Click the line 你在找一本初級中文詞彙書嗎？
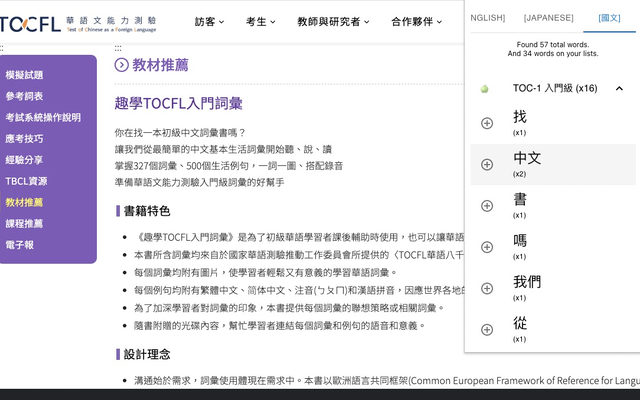Viewport: 640px width, 400px height. point(180,133)
